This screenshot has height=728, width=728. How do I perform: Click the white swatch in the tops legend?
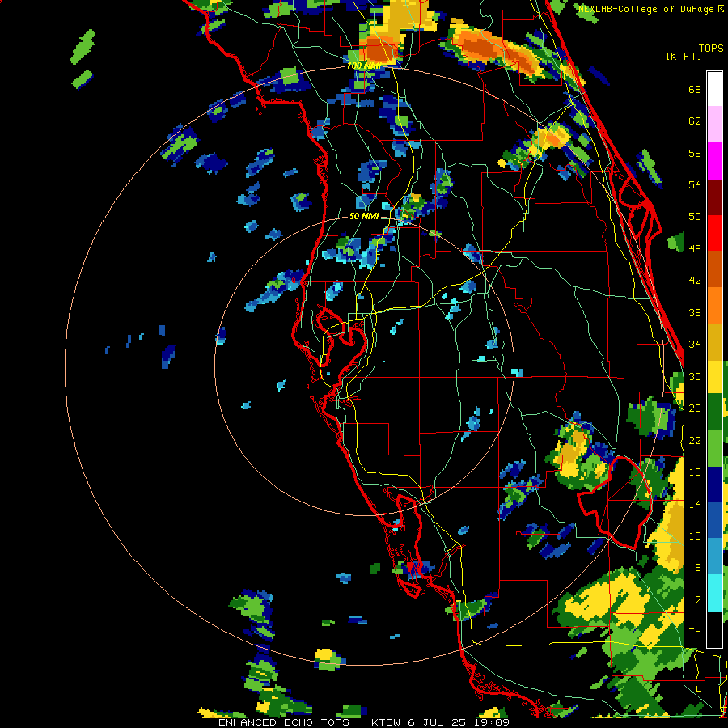click(714, 89)
